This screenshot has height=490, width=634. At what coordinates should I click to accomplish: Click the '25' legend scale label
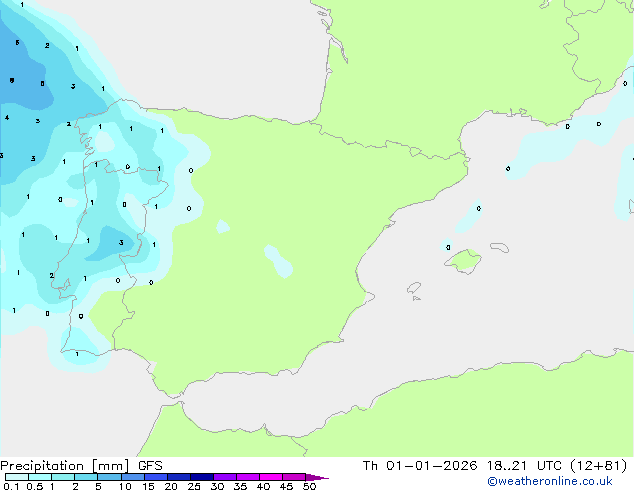[194, 486]
